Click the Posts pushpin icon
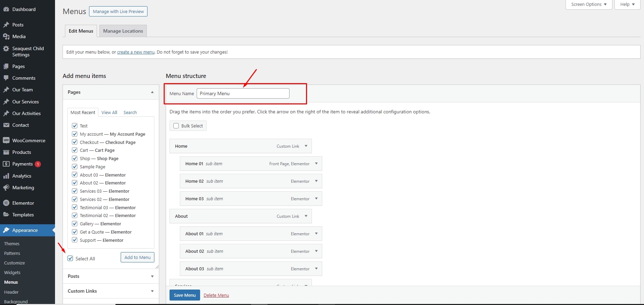 pyautogui.click(x=6, y=25)
